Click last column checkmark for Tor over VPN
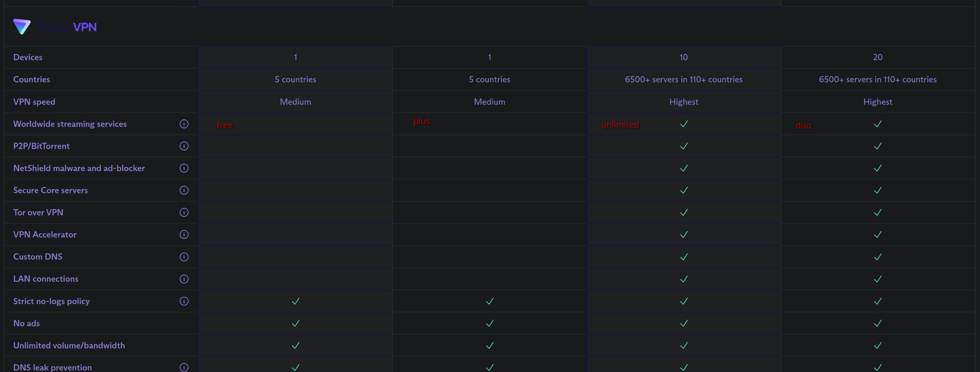 878,212
